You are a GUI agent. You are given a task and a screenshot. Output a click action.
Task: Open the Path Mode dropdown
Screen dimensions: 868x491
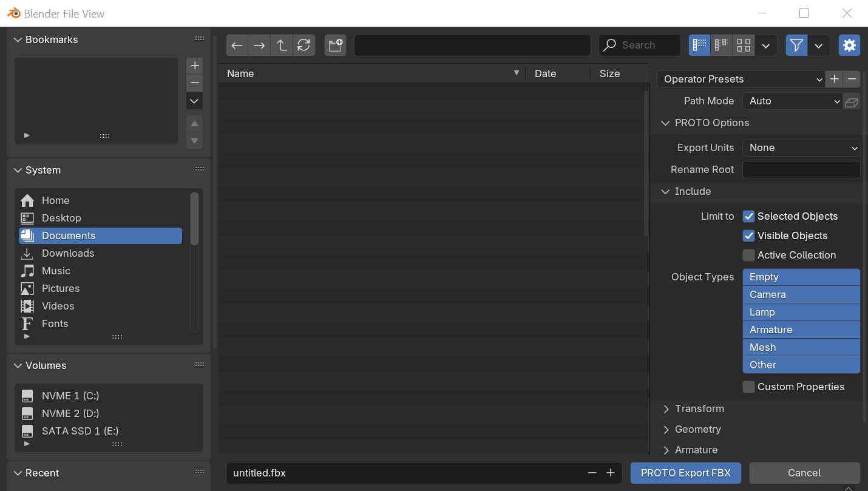tap(793, 101)
